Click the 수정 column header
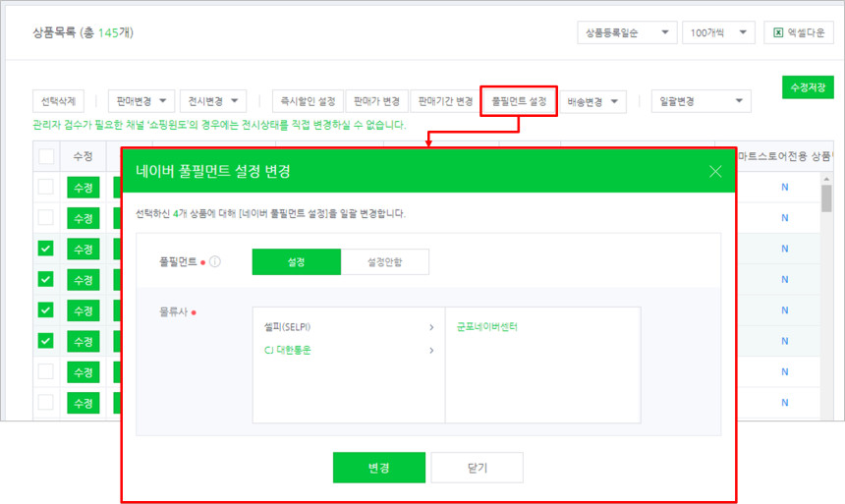Image resolution: width=845 pixels, height=504 pixels. point(83,156)
